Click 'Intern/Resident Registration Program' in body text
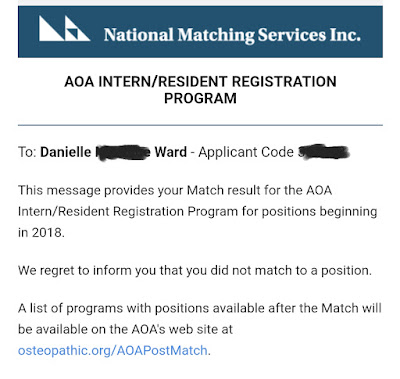400x379 pixels. click(128, 212)
